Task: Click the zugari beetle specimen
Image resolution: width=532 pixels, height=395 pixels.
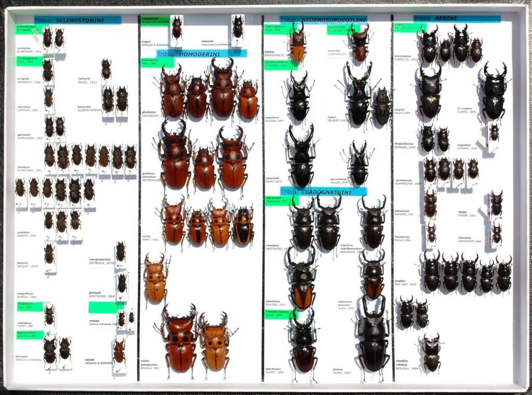Action: (x=177, y=28)
